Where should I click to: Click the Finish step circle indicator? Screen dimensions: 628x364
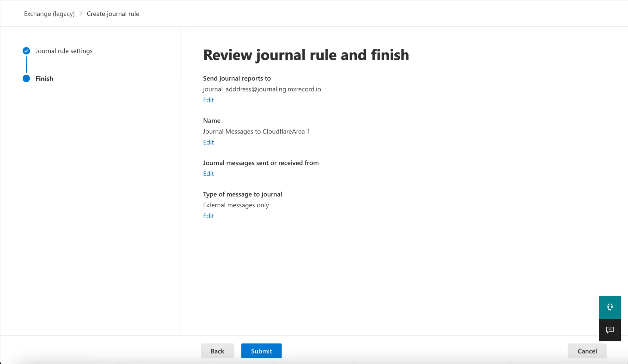pyautogui.click(x=26, y=79)
